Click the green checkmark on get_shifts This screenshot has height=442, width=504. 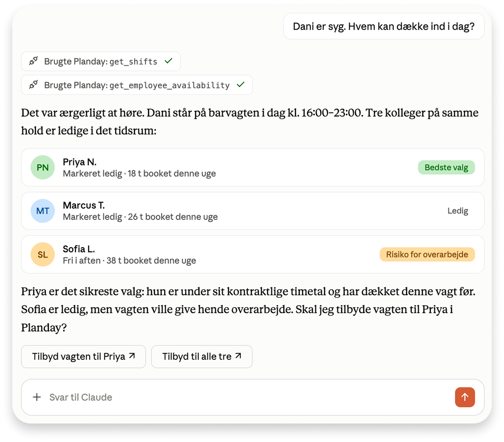pyautogui.click(x=168, y=61)
